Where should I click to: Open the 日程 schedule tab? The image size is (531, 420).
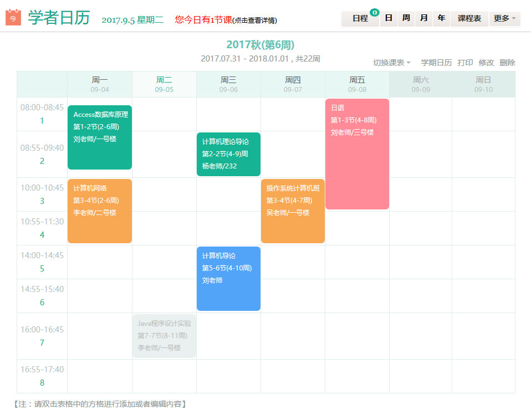tap(360, 18)
